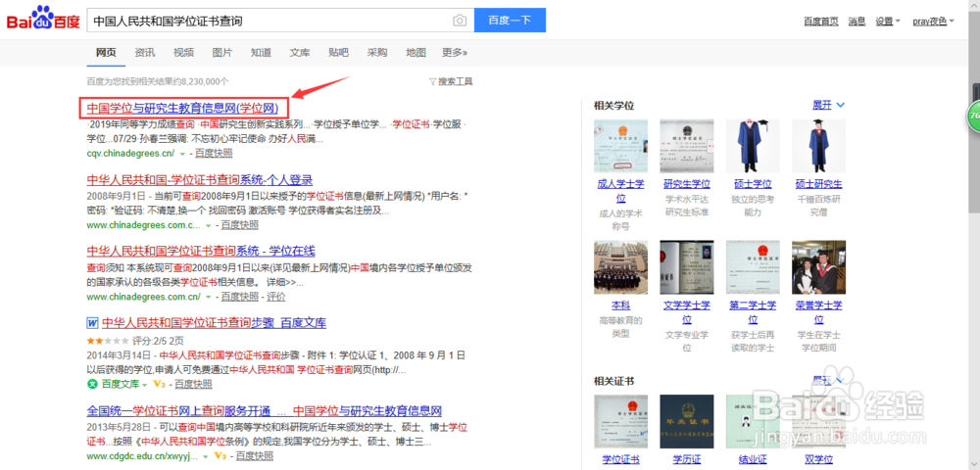Click the V3 badge on the cdgdc.edu.cn result
This screenshot has width=980, height=470.
[220, 456]
